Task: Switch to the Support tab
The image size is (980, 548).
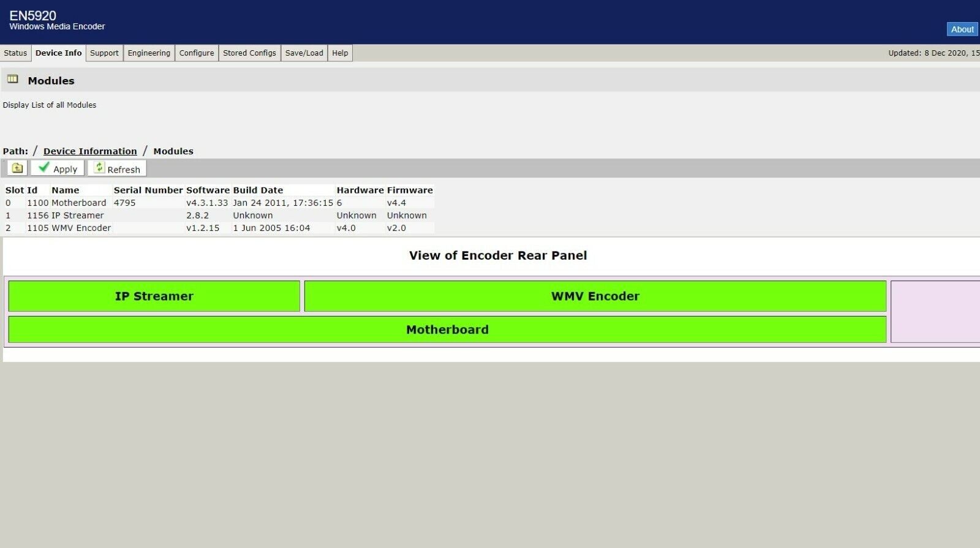Action: [x=104, y=53]
